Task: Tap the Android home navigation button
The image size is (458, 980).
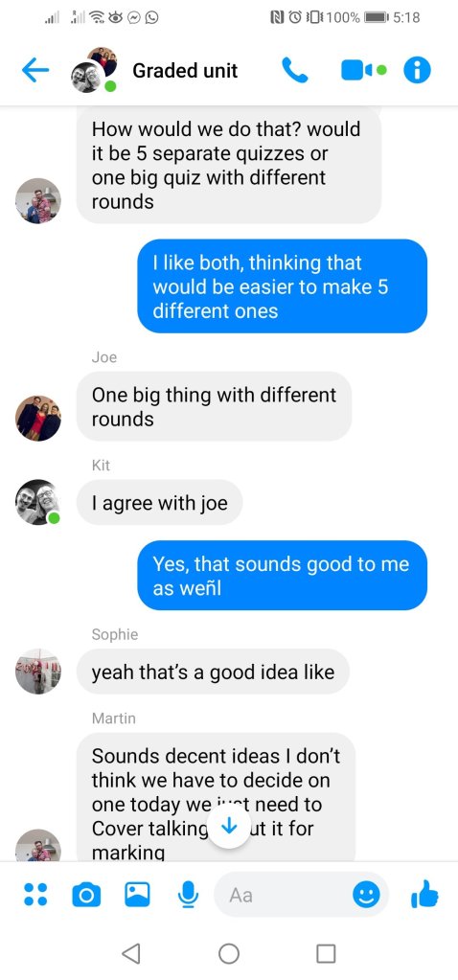Action: (x=229, y=953)
